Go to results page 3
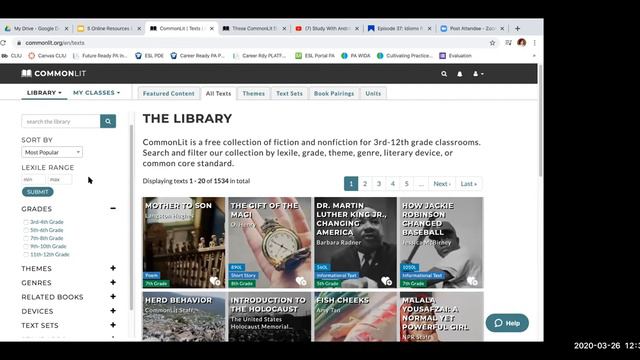The height and width of the screenshot is (360, 640). 379,184
